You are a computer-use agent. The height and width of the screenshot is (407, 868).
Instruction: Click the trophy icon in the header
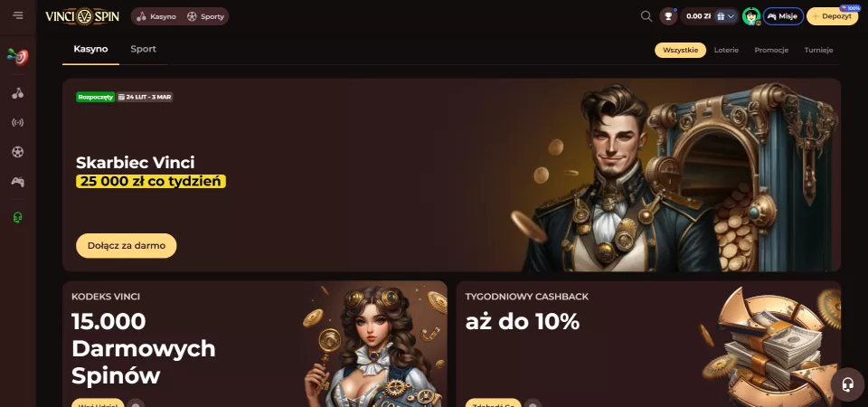pos(668,16)
